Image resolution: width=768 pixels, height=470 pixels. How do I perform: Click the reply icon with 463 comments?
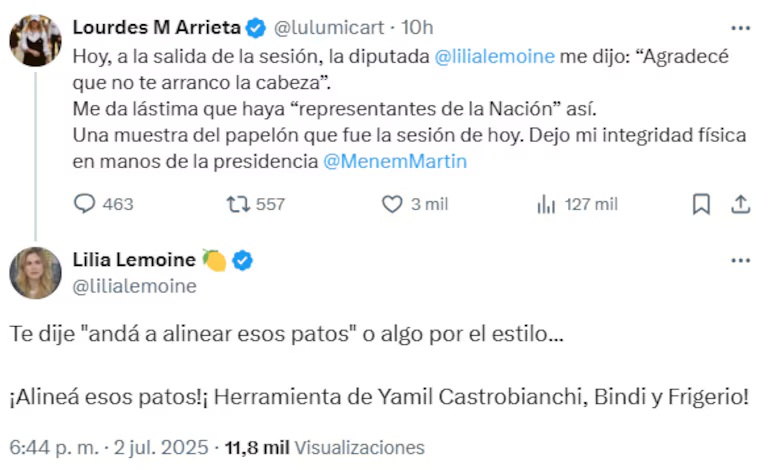(x=86, y=204)
